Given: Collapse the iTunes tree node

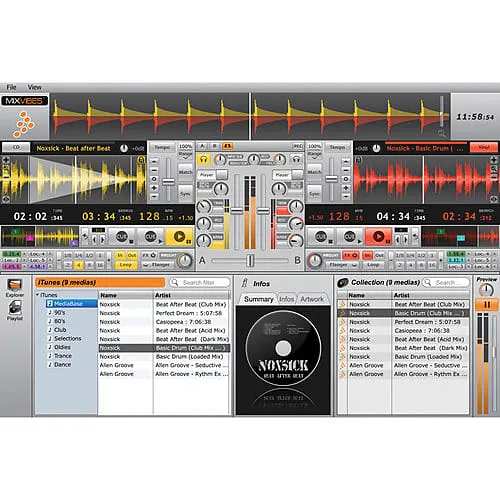Looking at the screenshot, I should pyautogui.click(x=37, y=295).
